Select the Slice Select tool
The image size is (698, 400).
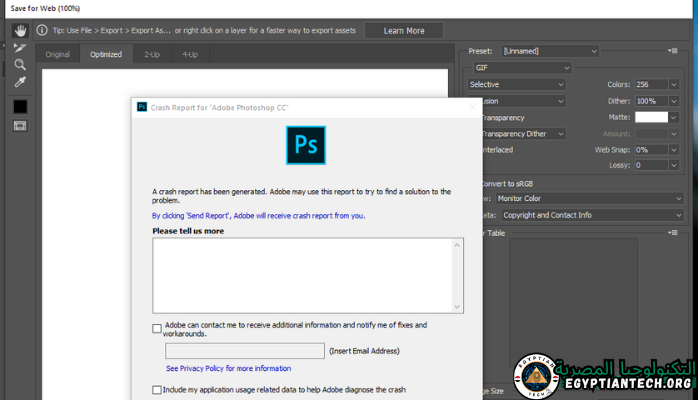(x=20, y=47)
